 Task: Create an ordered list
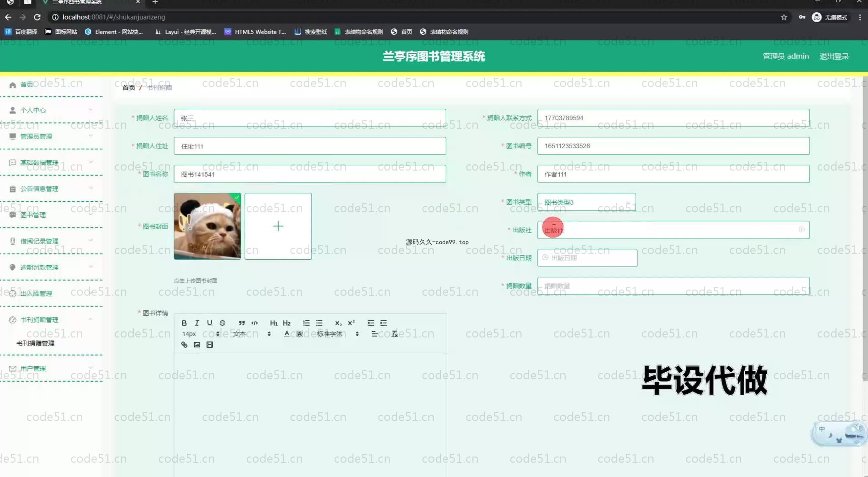click(306, 323)
